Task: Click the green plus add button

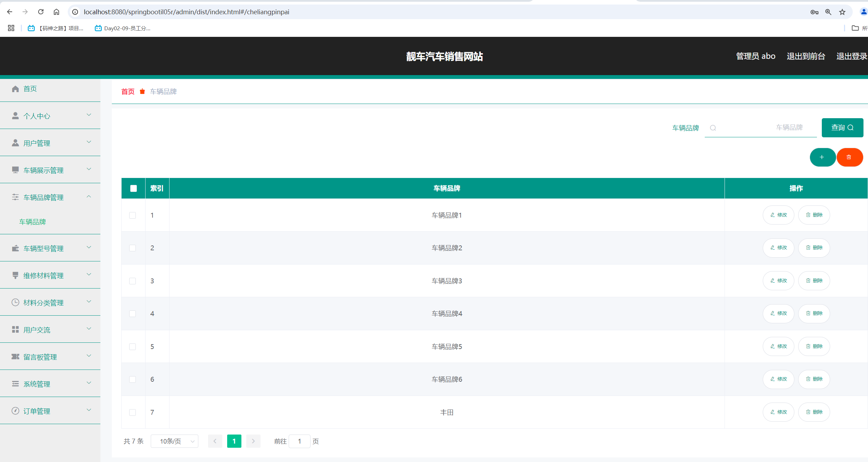Action: [822, 157]
